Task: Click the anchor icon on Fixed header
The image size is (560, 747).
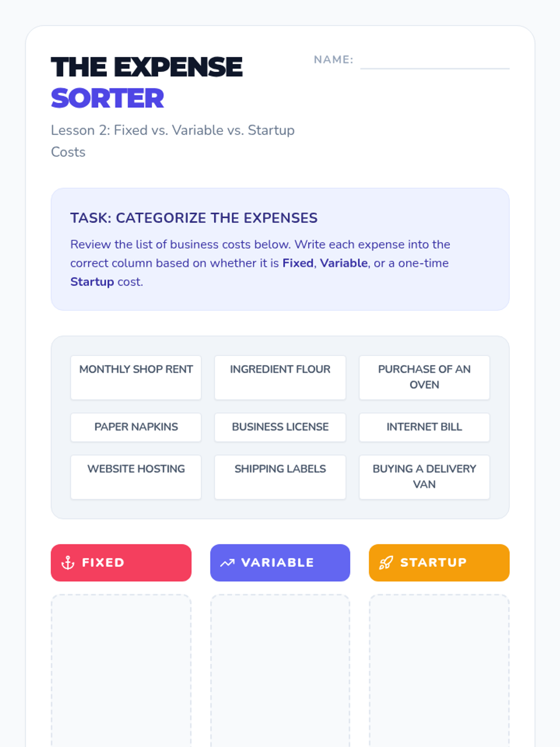Action: point(68,563)
